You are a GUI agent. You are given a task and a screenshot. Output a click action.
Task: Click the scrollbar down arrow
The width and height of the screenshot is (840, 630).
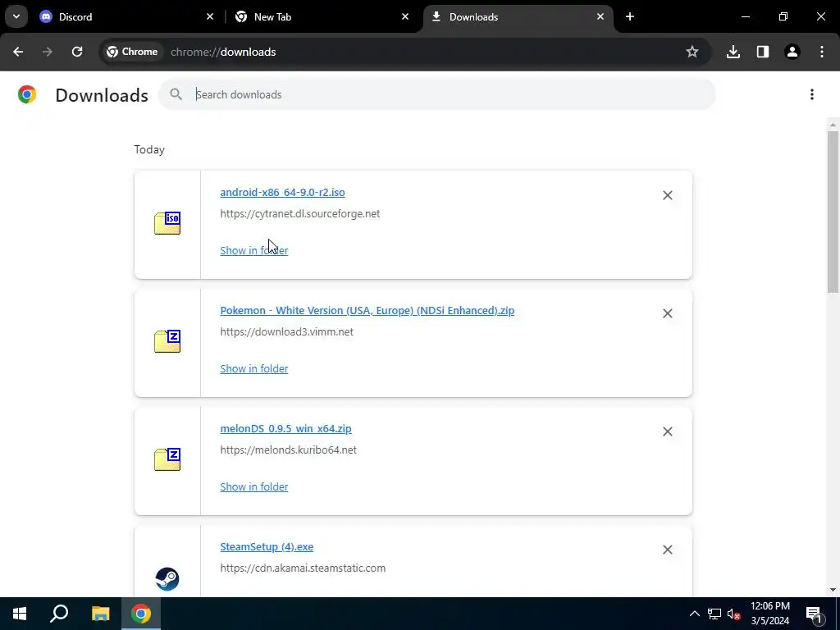[833, 590]
